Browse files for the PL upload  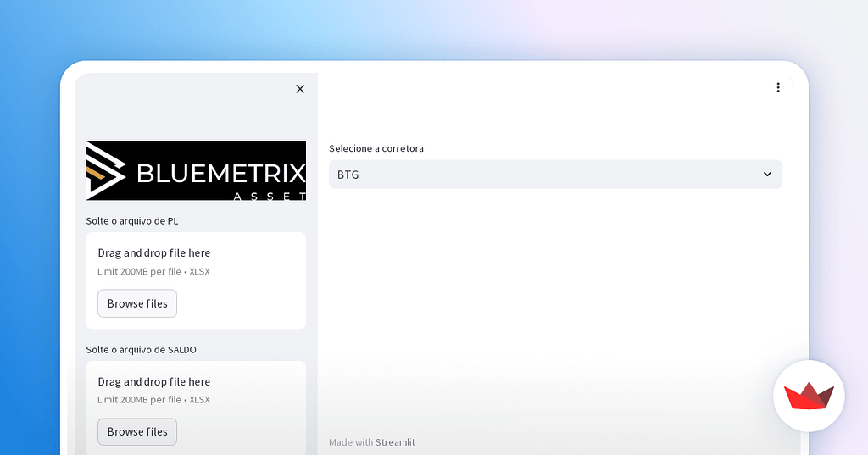[x=137, y=303]
